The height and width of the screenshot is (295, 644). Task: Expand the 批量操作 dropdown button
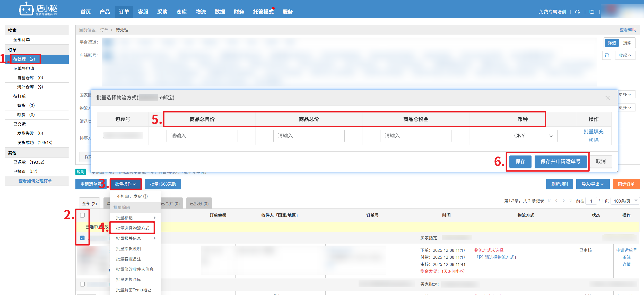click(125, 184)
